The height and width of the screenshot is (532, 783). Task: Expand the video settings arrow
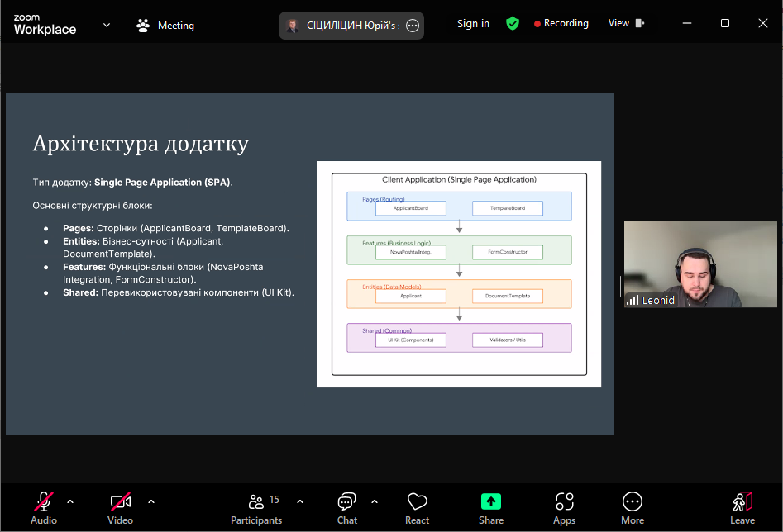151,501
